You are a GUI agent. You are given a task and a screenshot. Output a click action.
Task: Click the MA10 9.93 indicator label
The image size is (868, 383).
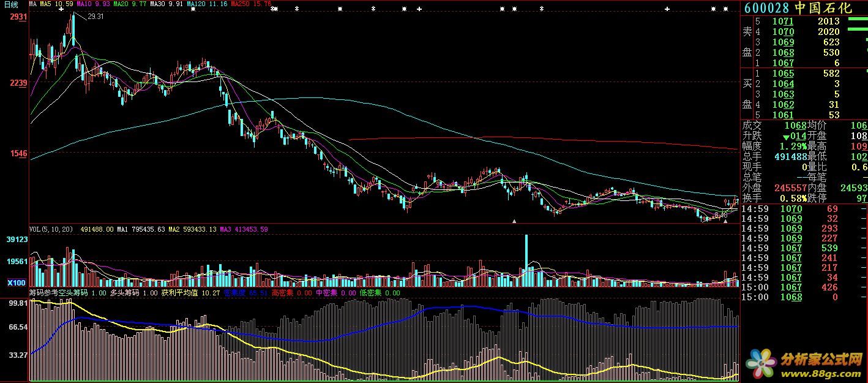click(93, 4)
